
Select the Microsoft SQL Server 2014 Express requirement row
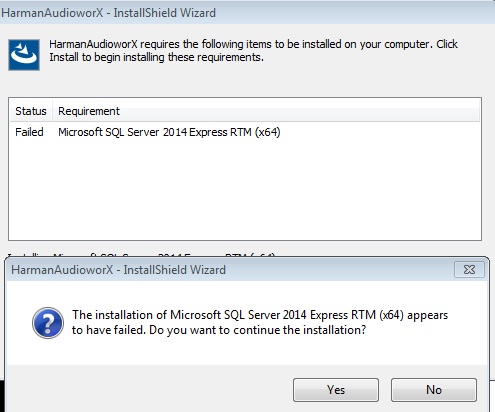click(x=245, y=132)
